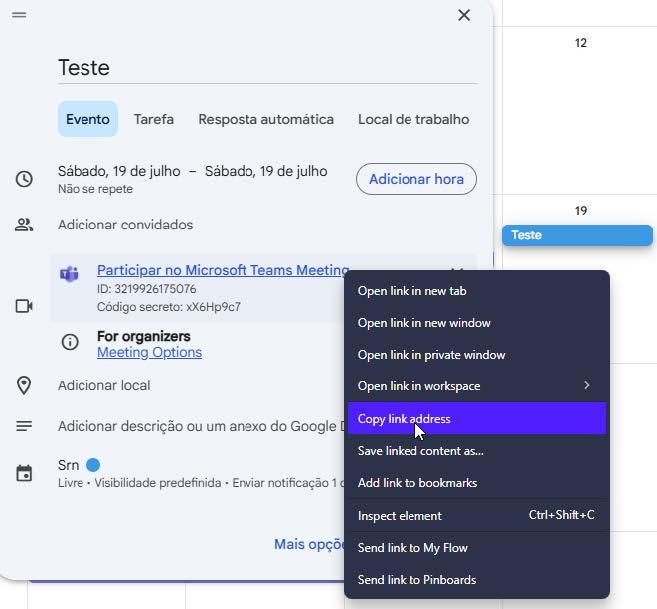Switch to Resposta automática tab
Screen dimensions: 657x609
click(x=266, y=119)
